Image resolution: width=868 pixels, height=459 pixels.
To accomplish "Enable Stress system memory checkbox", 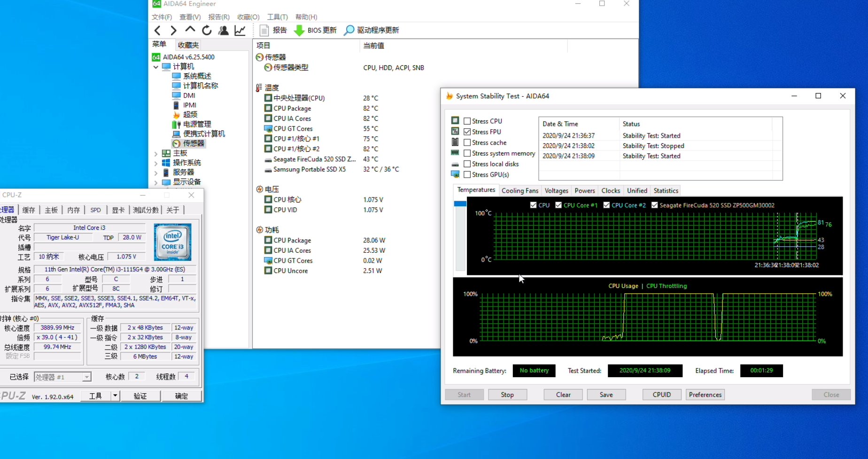I will 467,153.
